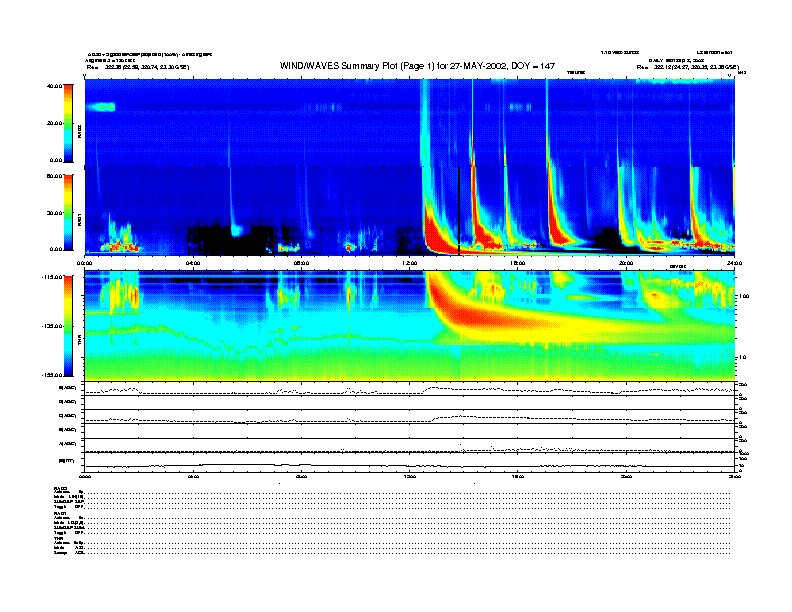
Task: Click the 04:00 label under the RAD1 spectrogram
Action: 193,263
